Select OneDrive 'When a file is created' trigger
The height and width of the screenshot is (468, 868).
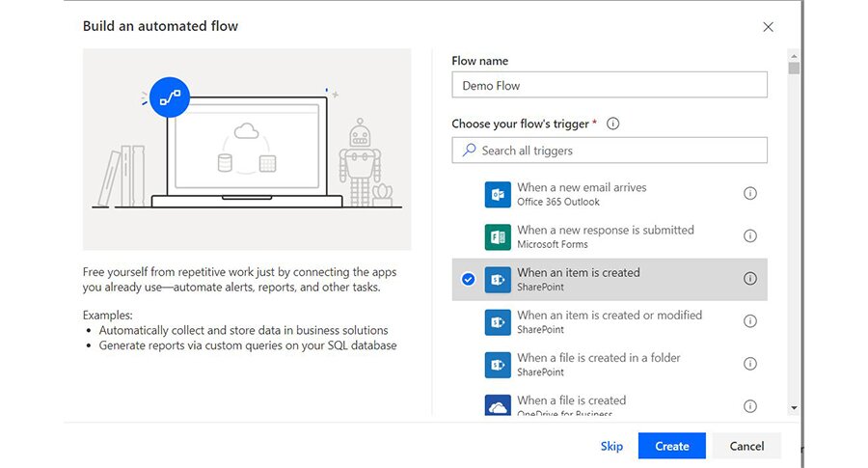610,401
